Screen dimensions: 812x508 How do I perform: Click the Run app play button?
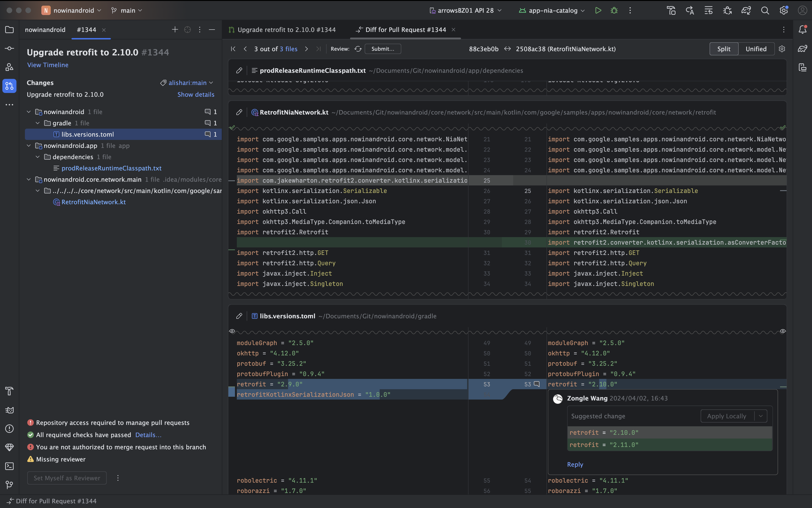click(598, 10)
